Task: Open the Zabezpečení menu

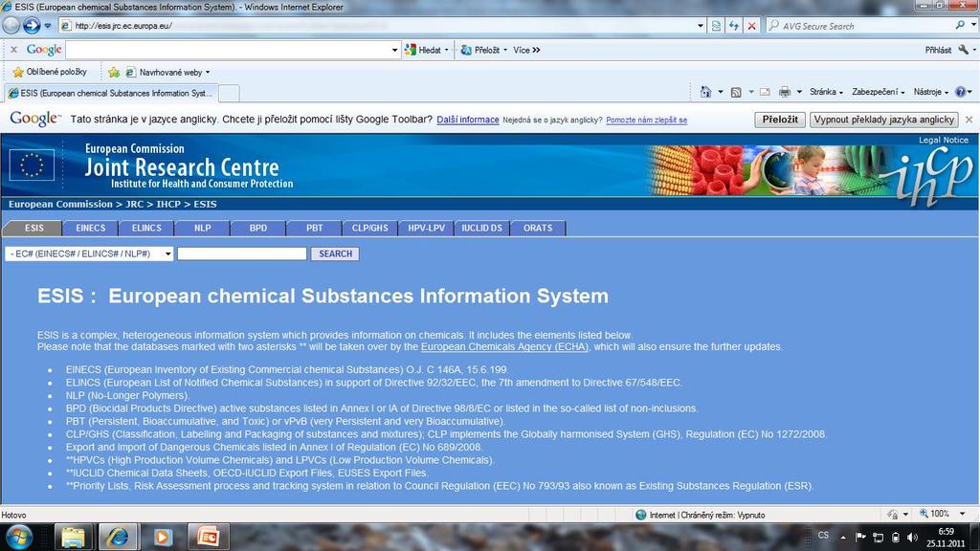Action: (879, 92)
